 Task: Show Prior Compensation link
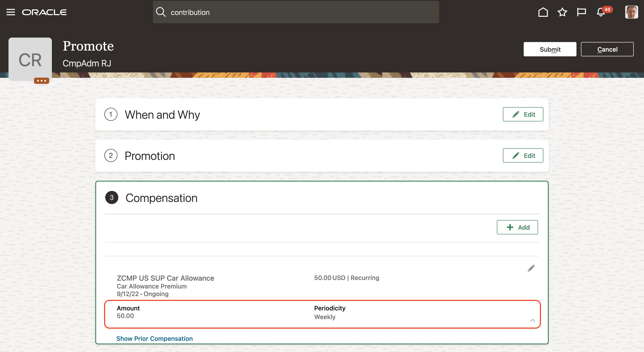(154, 339)
